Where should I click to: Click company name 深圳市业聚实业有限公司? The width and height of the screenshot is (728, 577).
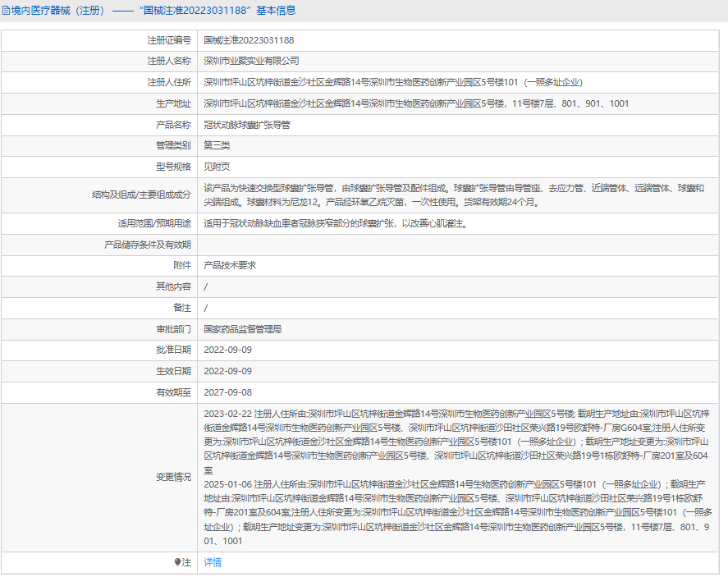tap(251, 61)
